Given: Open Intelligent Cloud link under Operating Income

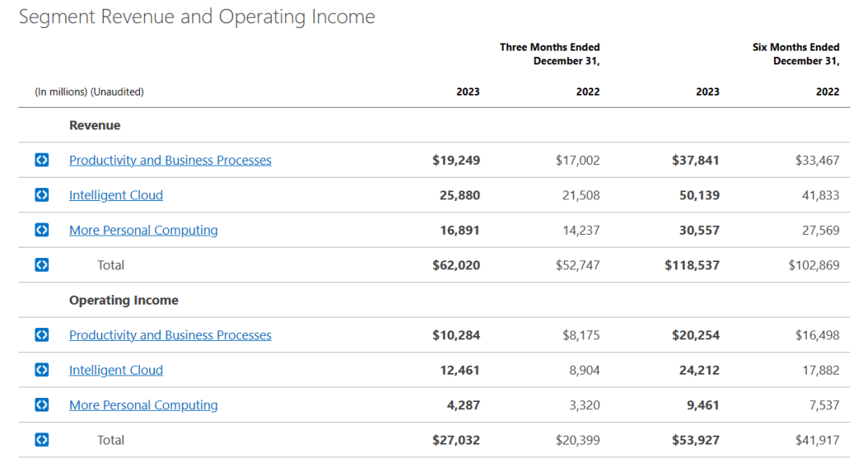Looking at the screenshot, I should 116,370.
